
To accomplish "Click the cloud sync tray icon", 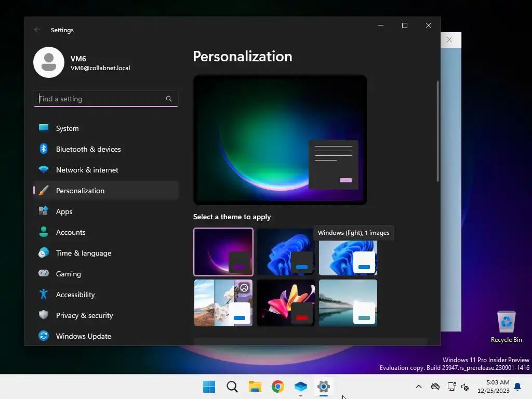I will click(x=435, y=387).
